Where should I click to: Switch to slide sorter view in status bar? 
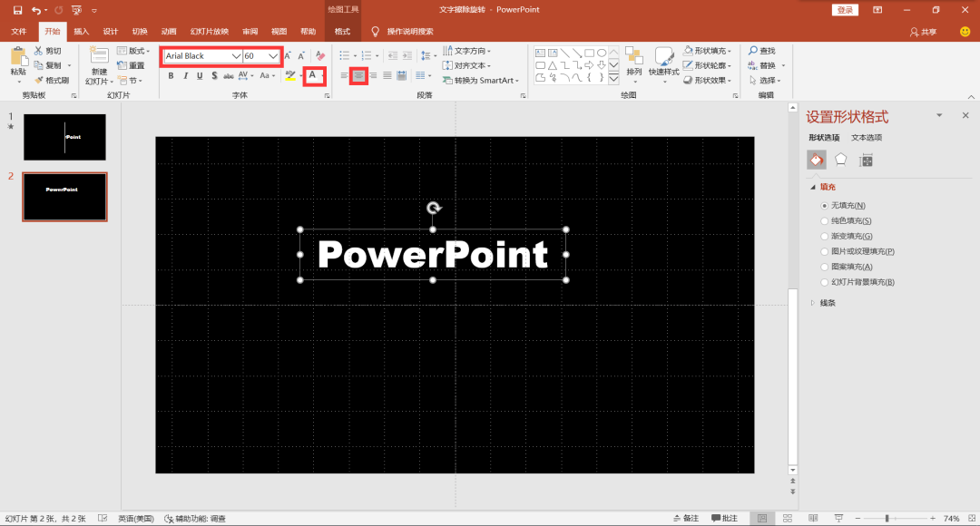point(788,519)
